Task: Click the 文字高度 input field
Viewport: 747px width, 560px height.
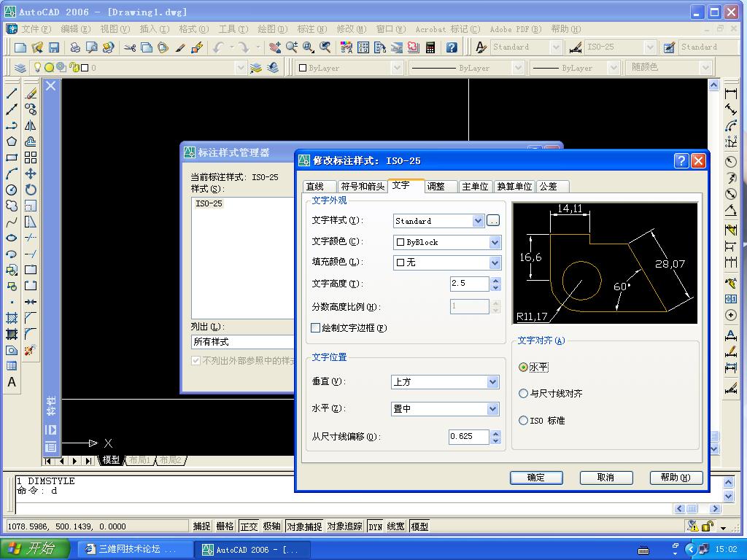Action: (x=470, y=284)
